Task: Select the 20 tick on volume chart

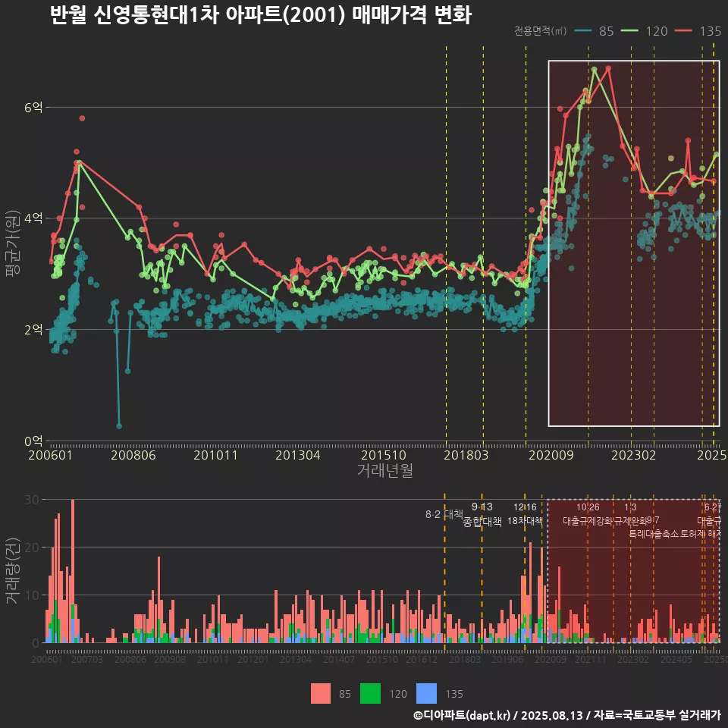Action: (32, 548)
